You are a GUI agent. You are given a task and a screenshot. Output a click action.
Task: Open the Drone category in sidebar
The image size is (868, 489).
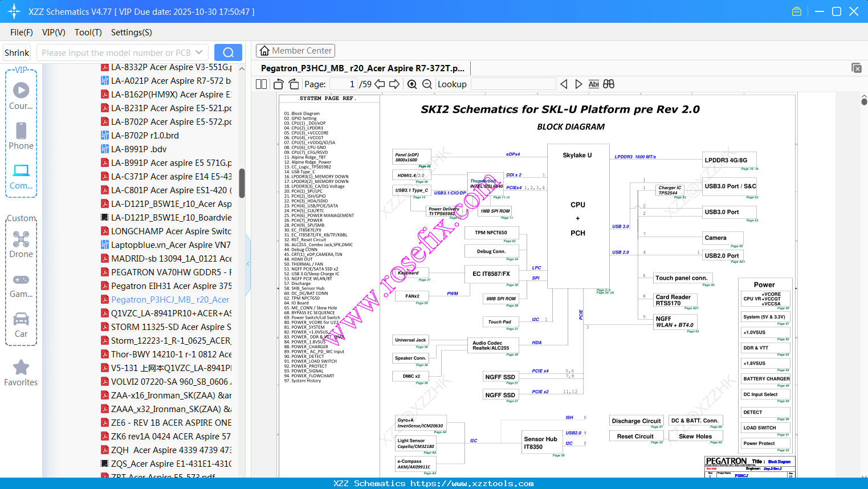coord(21,244)
